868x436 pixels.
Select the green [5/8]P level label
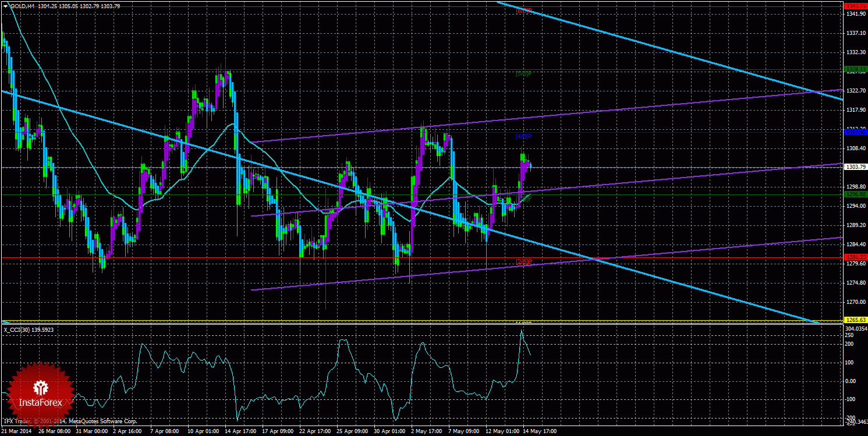pyautogui.click(x=523, y=74)
